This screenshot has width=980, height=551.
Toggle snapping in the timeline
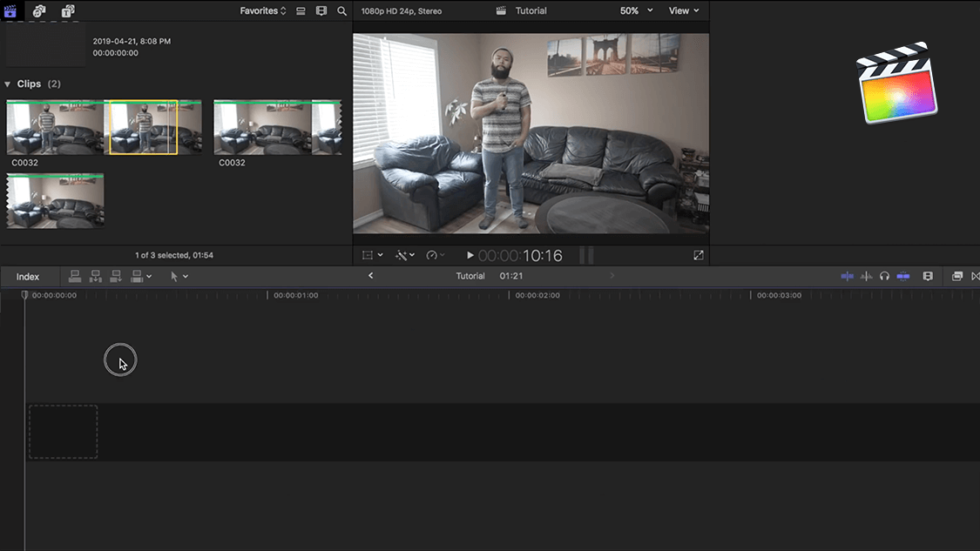pyautogui.click(x=903, y=276)
